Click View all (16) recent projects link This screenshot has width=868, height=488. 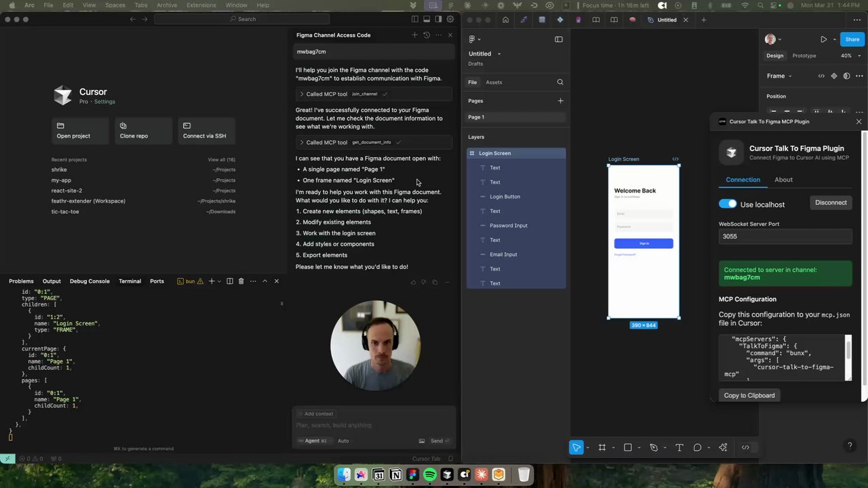click(221, 160)
